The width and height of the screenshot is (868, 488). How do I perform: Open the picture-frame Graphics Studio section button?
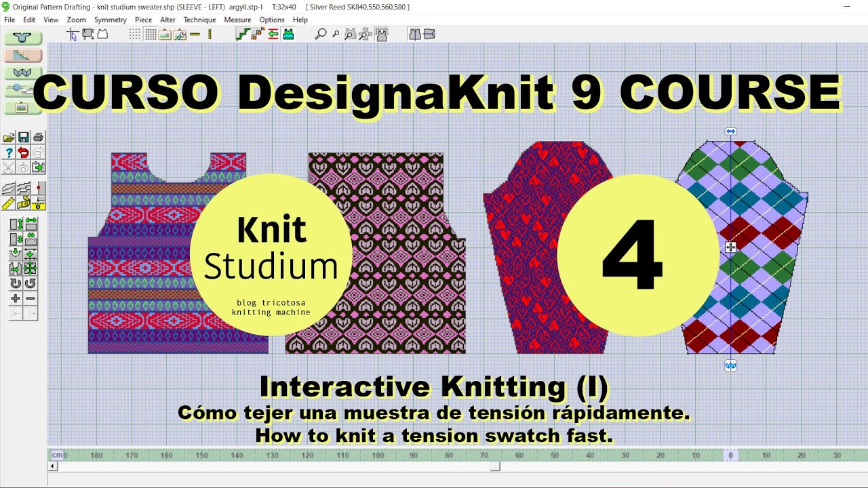point(23,107)
